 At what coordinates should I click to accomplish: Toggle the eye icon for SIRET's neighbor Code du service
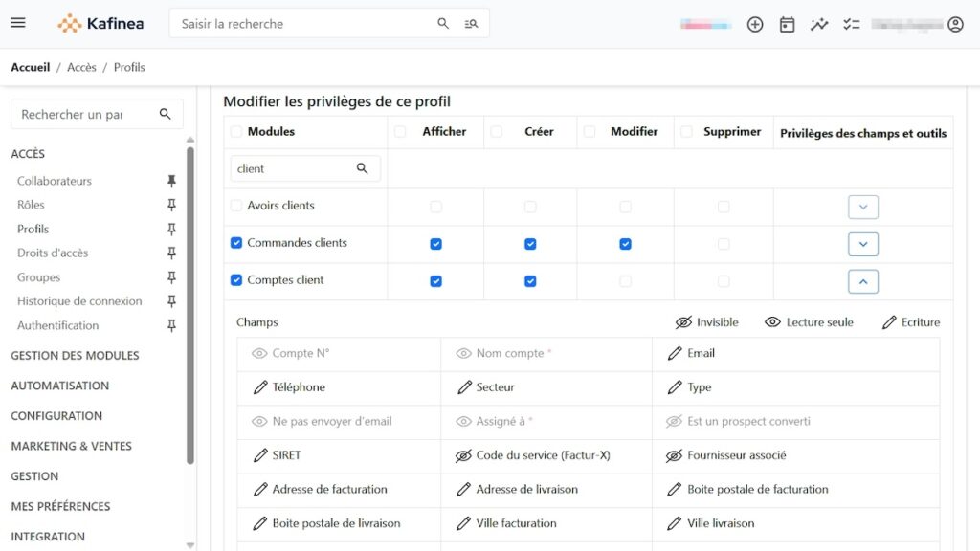click(464, 455)
